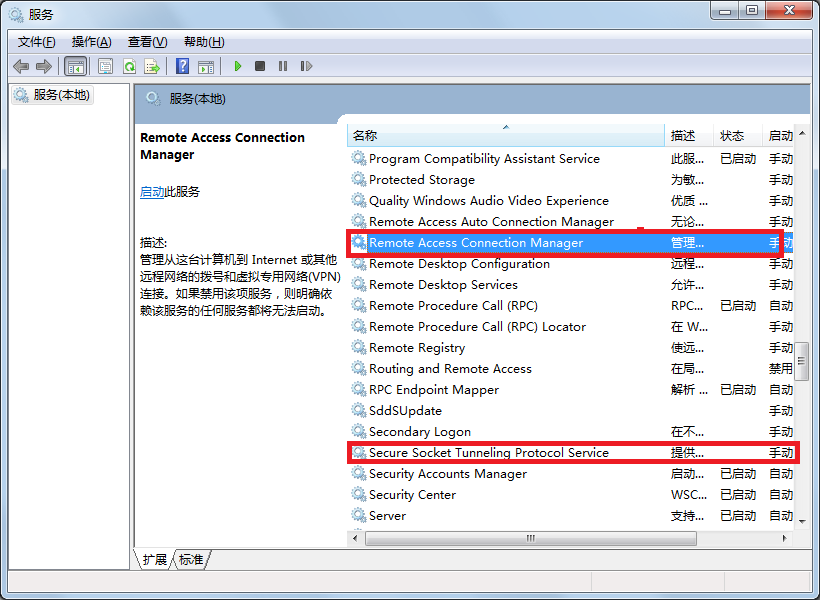Screen dimensions: 820x600
Task: Click the Pause Service icon
Action: click(x=283, y=66)
